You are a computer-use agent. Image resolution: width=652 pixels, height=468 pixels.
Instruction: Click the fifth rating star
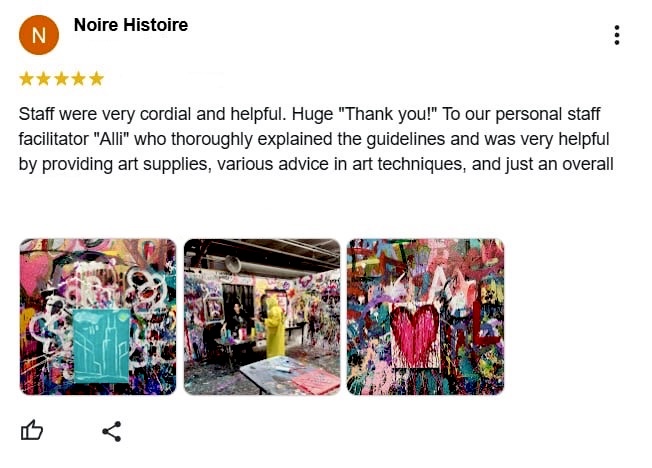tap(96, 79)
